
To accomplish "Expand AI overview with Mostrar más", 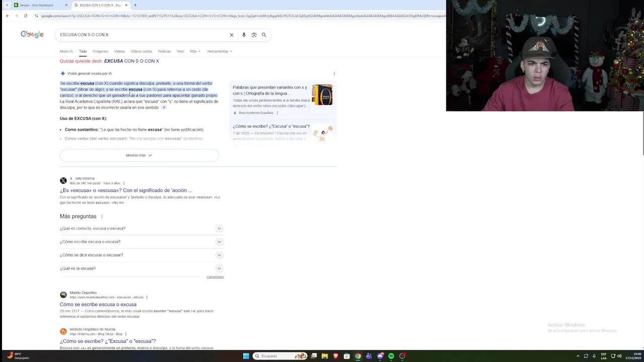I will 139,155.
